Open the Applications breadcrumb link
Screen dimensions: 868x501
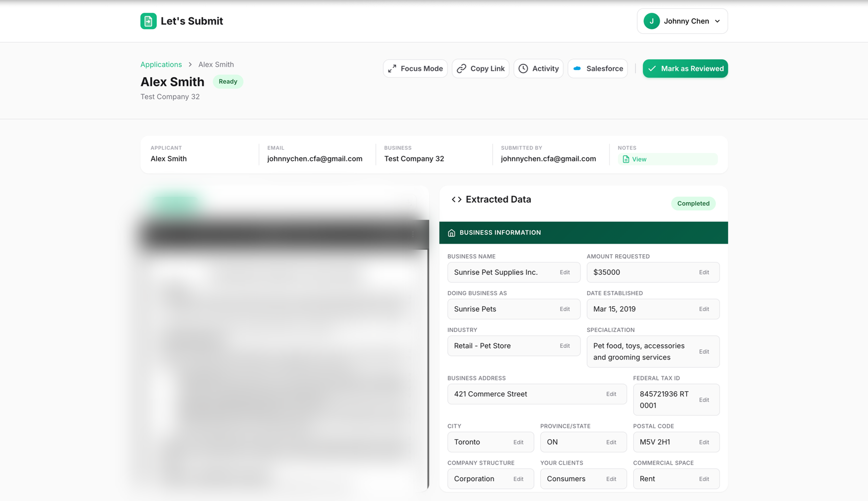click(x=161, y=64)
